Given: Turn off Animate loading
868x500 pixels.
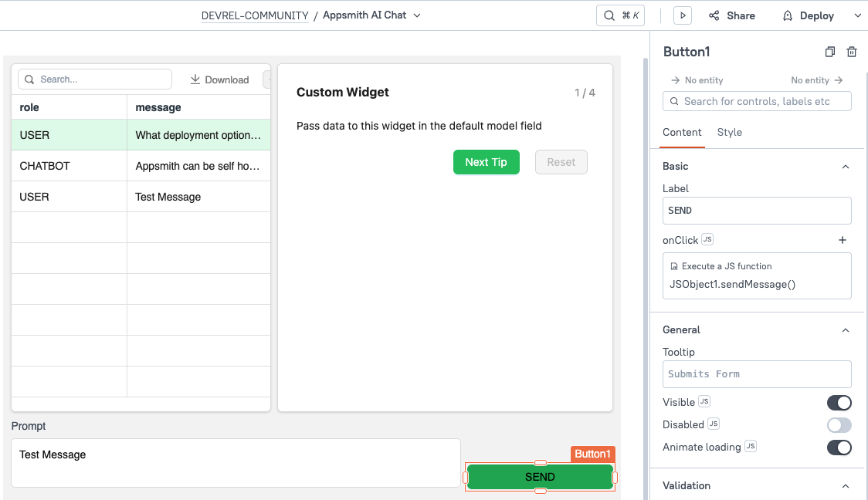Looking at the screenshot, I should coord(839,448).
